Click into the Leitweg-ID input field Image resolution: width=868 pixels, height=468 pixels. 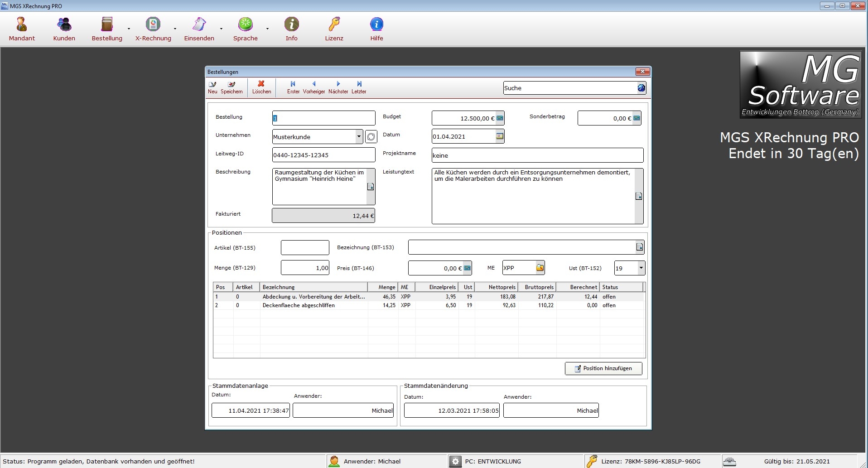323,155
